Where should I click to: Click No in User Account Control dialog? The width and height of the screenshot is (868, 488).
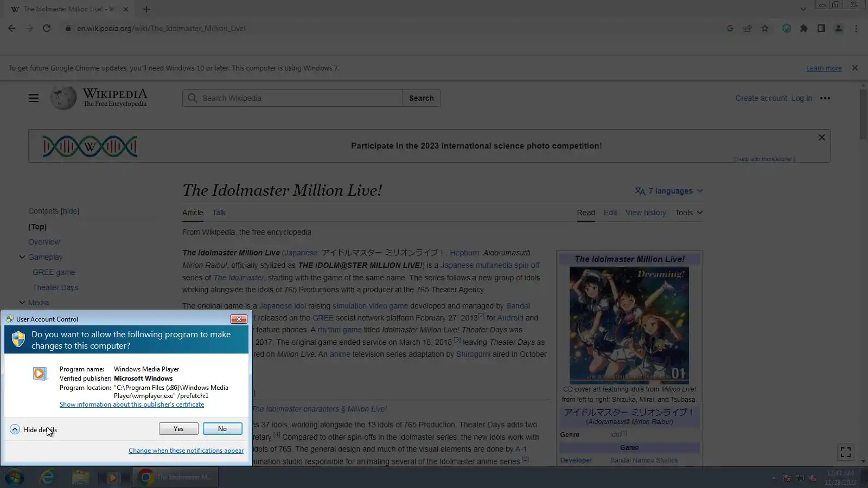[222, 429]
